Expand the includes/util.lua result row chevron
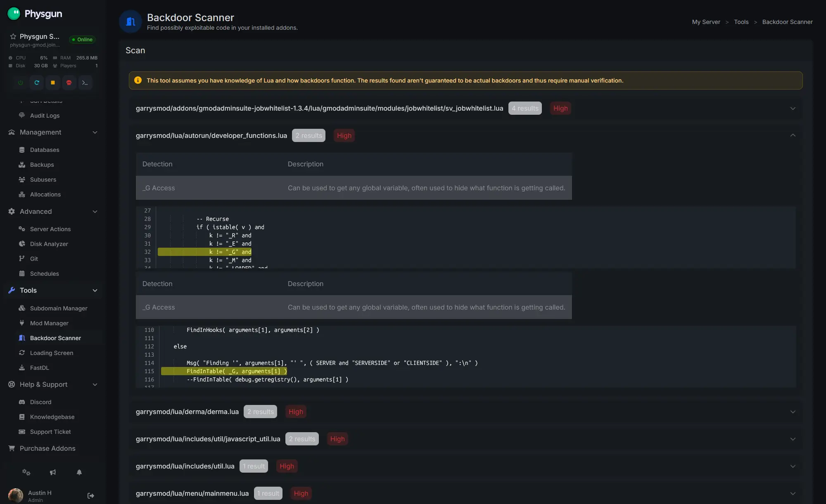The image size is (826, 504). (x=793, y=466)
